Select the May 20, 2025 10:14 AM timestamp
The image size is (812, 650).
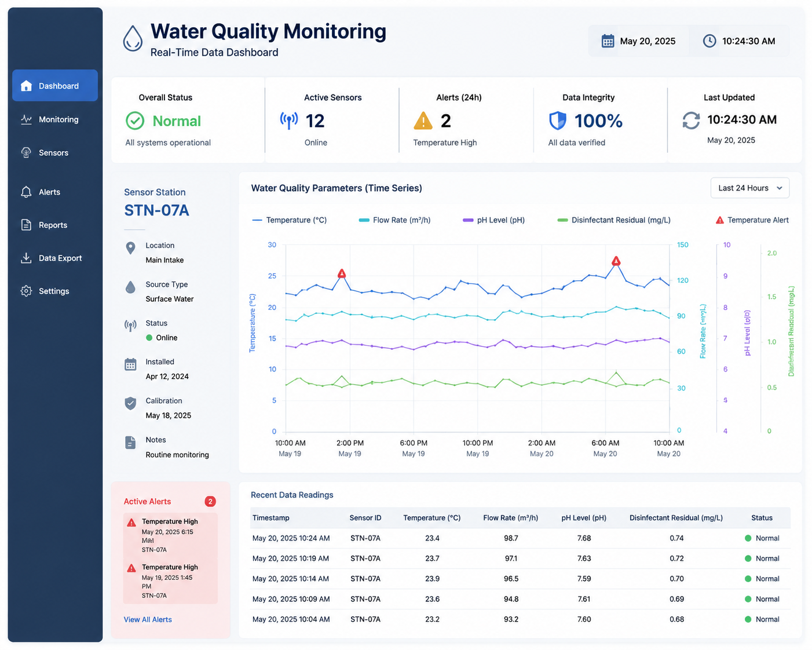click(291, 579)
